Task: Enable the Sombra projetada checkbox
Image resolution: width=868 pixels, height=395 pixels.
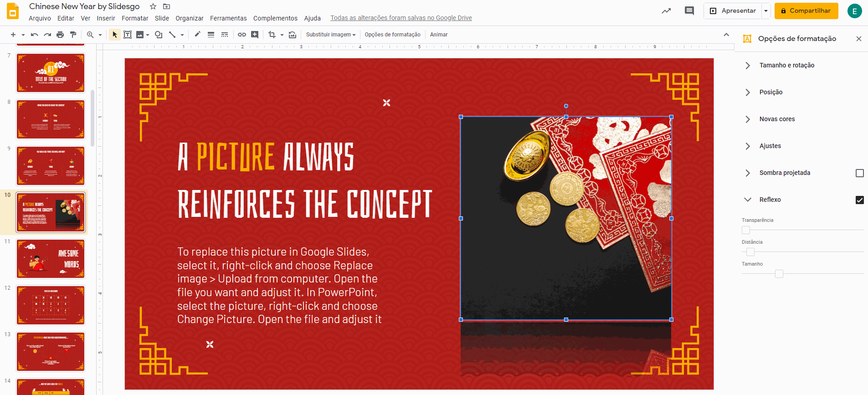Action: click(x=860, y=173)
